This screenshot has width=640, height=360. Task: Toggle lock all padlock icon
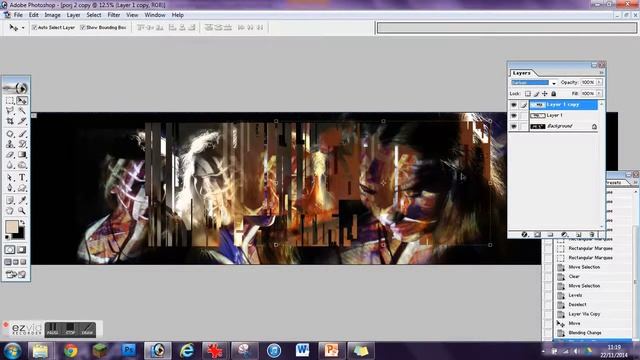coord(553,93)
